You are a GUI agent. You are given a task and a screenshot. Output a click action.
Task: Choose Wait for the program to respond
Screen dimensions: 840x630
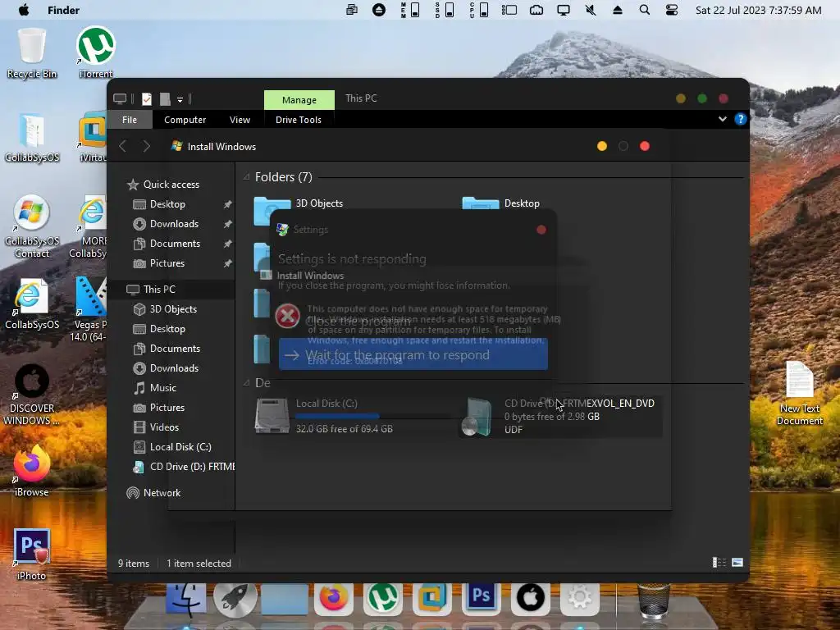pyautogui.click(x=413, y=354)
